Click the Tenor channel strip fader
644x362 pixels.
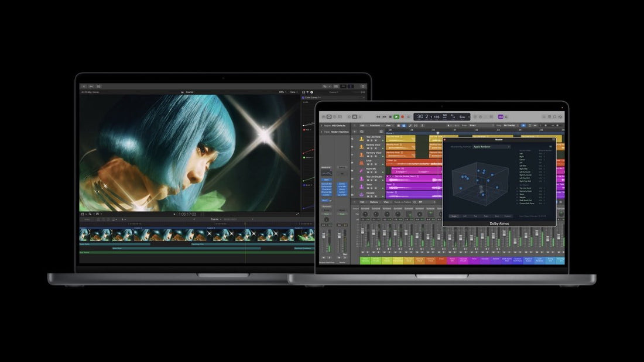[x=471, y=238]
